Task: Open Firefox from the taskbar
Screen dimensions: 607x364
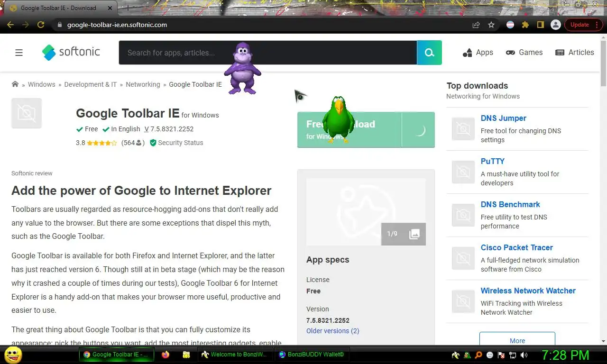Action: (166, 355)
